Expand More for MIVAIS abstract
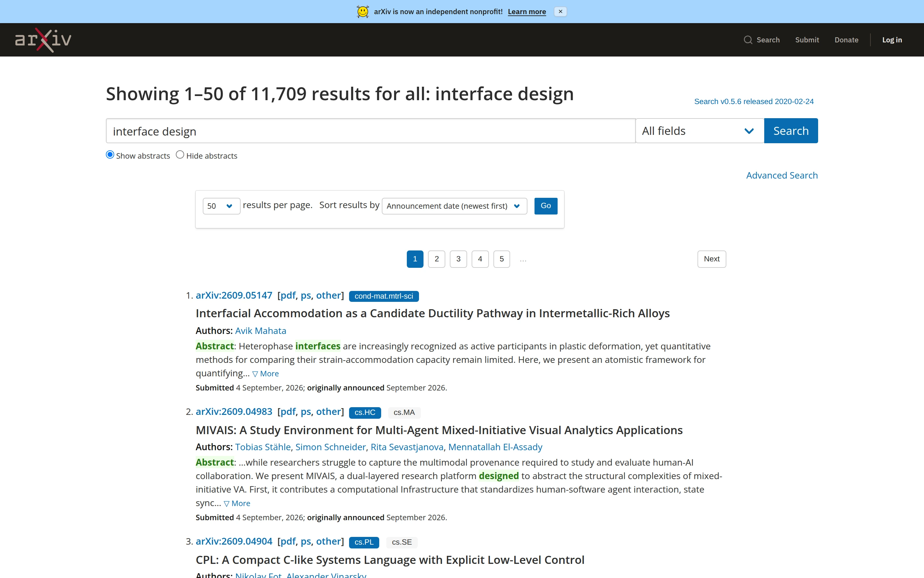Image resolution: width=924 pixels, height=578 pixels. [x=237, y=504]
